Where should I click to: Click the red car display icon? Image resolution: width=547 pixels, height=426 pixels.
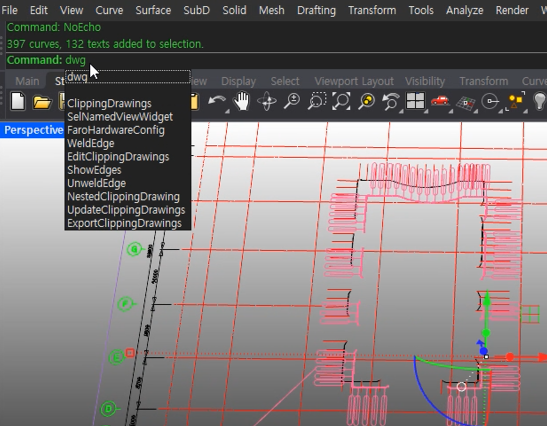click(440, 101)
